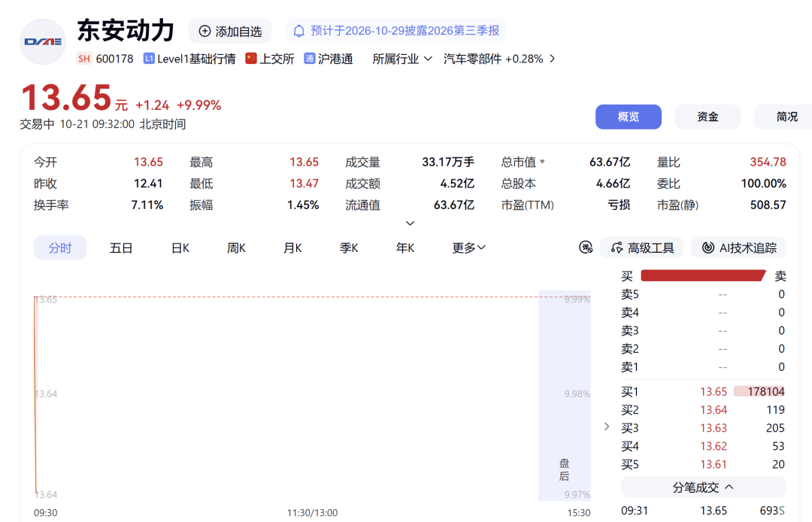Image resolution: width=812 pixels, height=522 pixels.
Task: Click the chart settings icon beside 高级工具
Action: coord(586,247)
